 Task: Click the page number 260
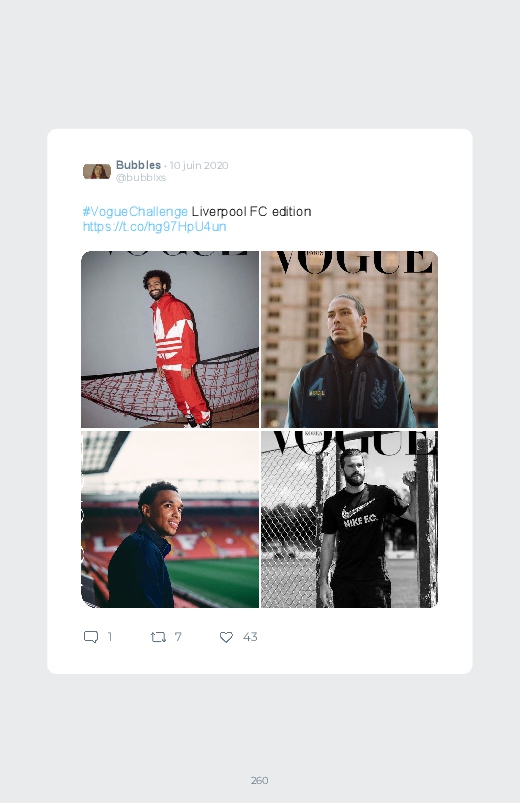tap(260, 780)
